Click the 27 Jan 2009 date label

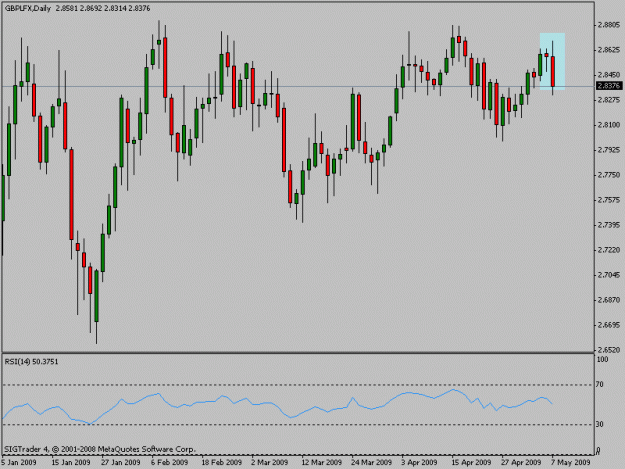[121, 463]
